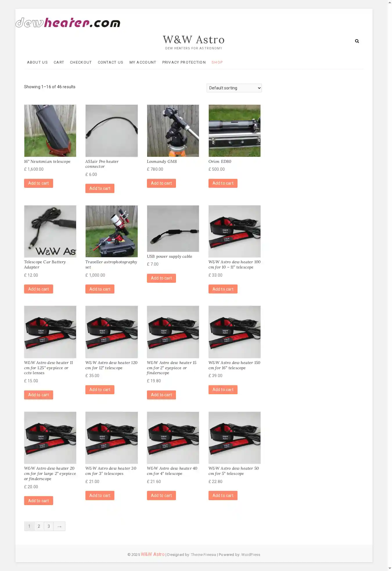Go to next page arrow in pagination
The width and height of the screenshot is (392, 571).
click(x=59, y=526)
